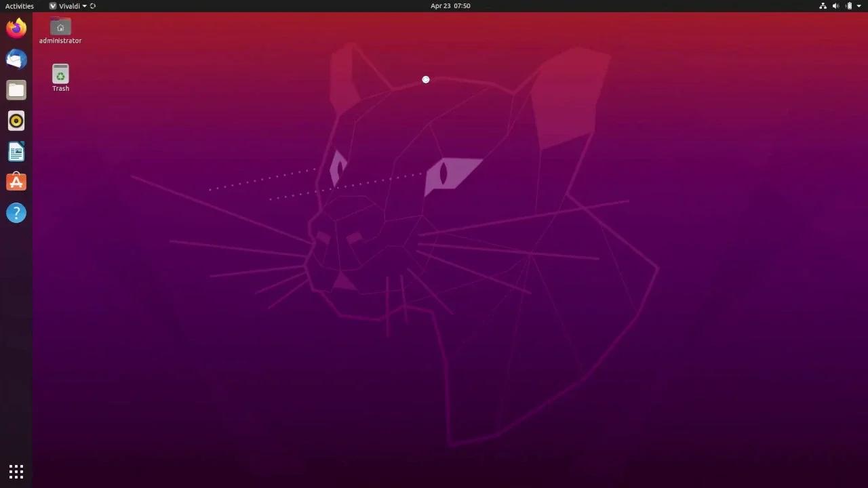Viewport: 868px width, 488px height.
Task: Launch Firefox from the dock
Action: [16, 28]
